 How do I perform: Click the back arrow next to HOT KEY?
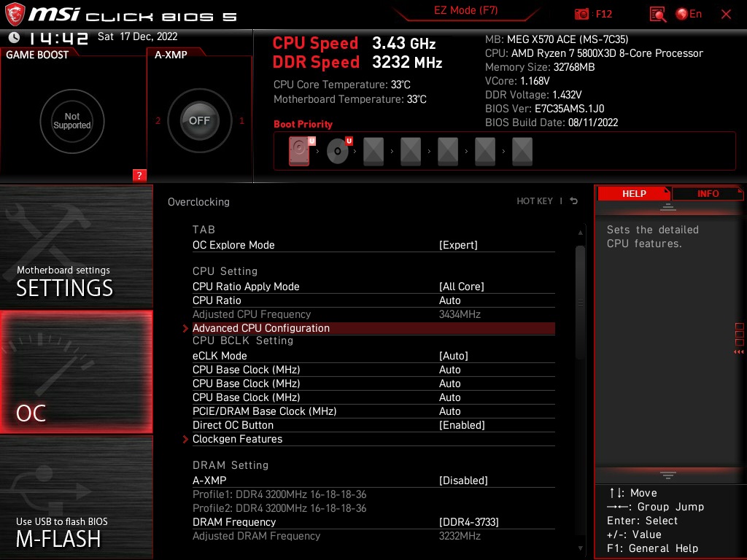point(574,201)
